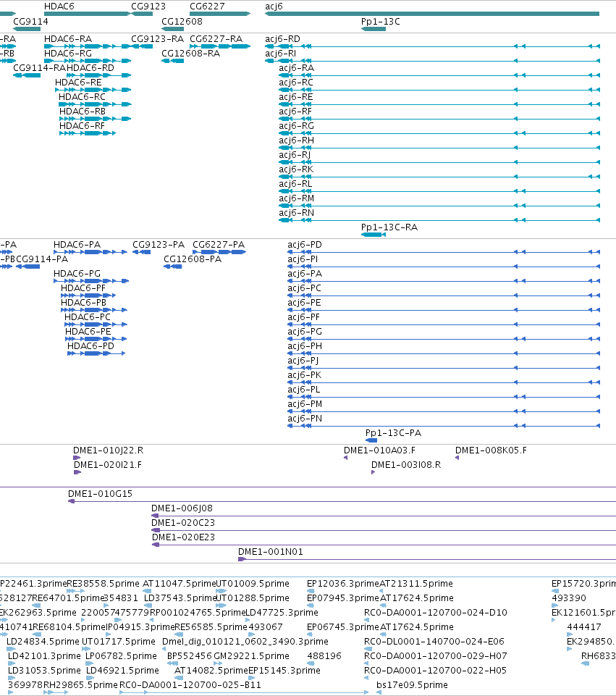Select BAC clone DME1-020C23
Viewport: 616px width, 696px height.
[x=183, y=522]
